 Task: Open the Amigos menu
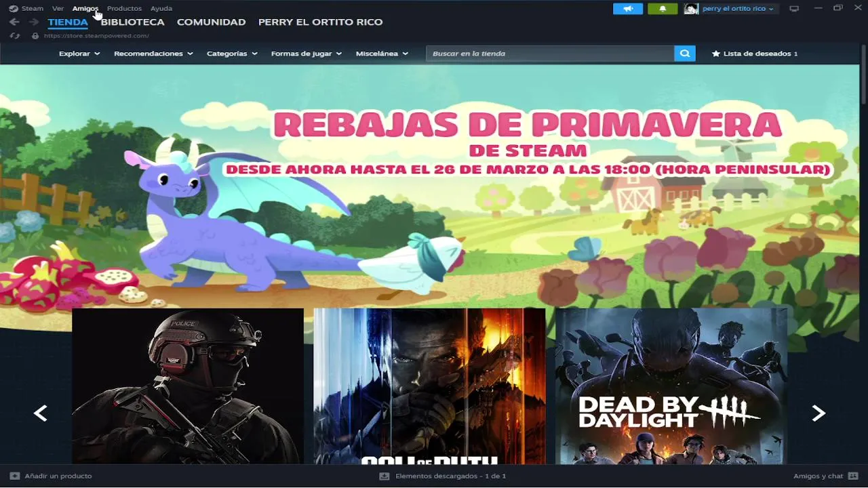click(85, 9)
